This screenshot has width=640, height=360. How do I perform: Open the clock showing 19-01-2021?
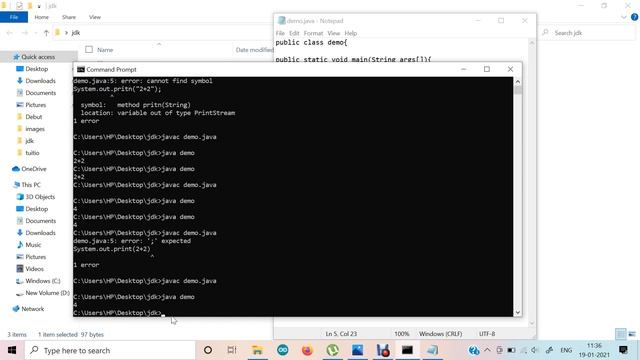tap(594, 350)
